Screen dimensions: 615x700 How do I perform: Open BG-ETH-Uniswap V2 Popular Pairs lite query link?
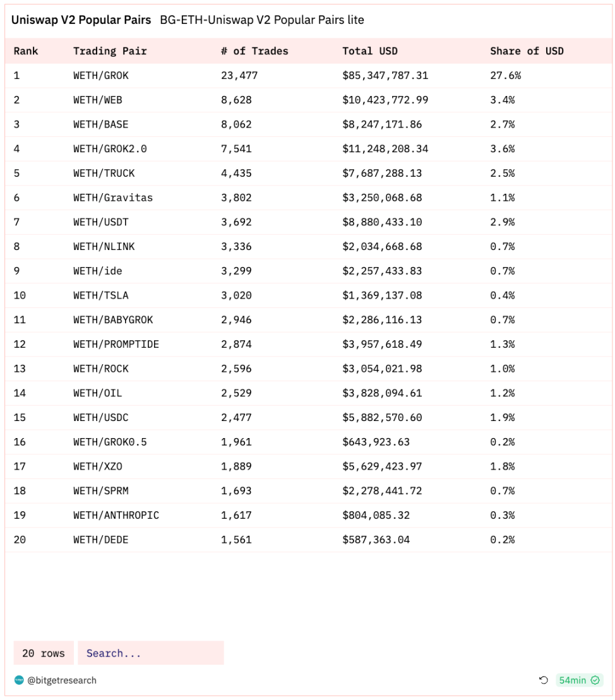[x=262, y=20]
